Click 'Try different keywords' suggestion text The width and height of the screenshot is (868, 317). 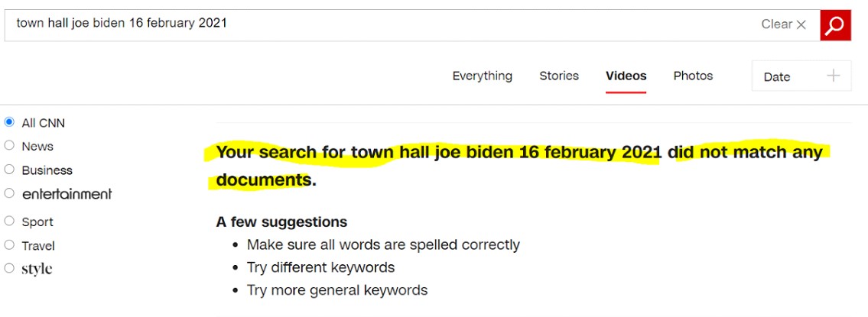click(320, 267)
